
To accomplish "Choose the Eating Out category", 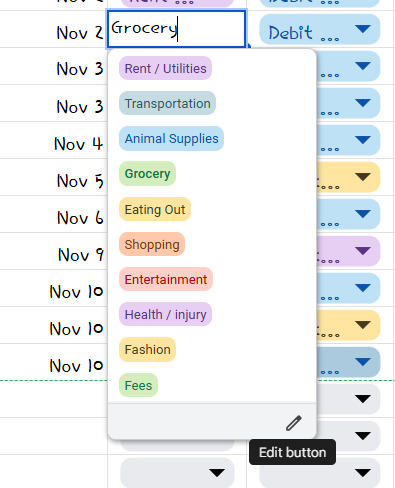I will coord(155,210).
